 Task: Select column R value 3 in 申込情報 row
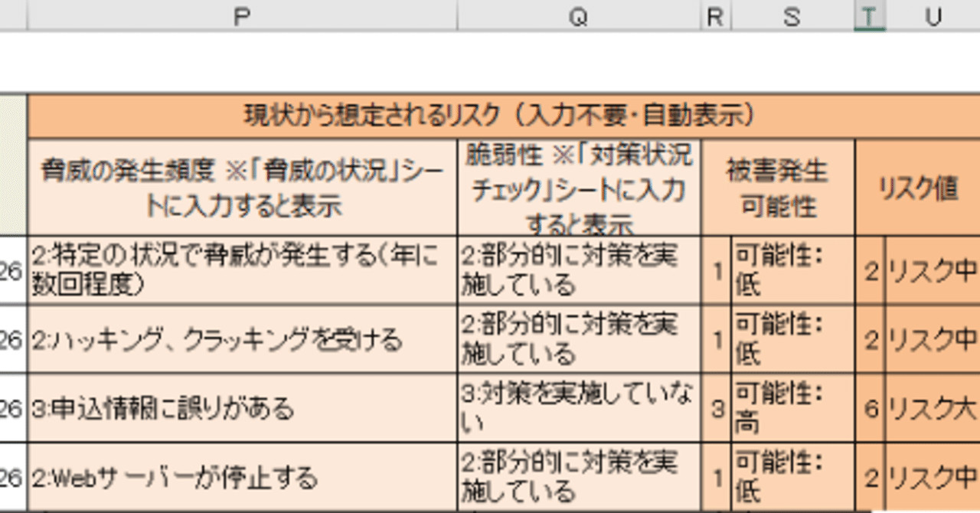pyautogui.click(x=716, y=408)
